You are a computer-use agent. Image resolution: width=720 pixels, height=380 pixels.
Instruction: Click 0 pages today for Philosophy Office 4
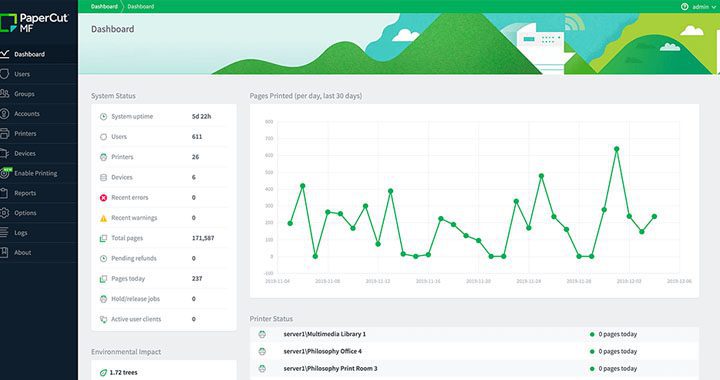(x=618, y=351)
